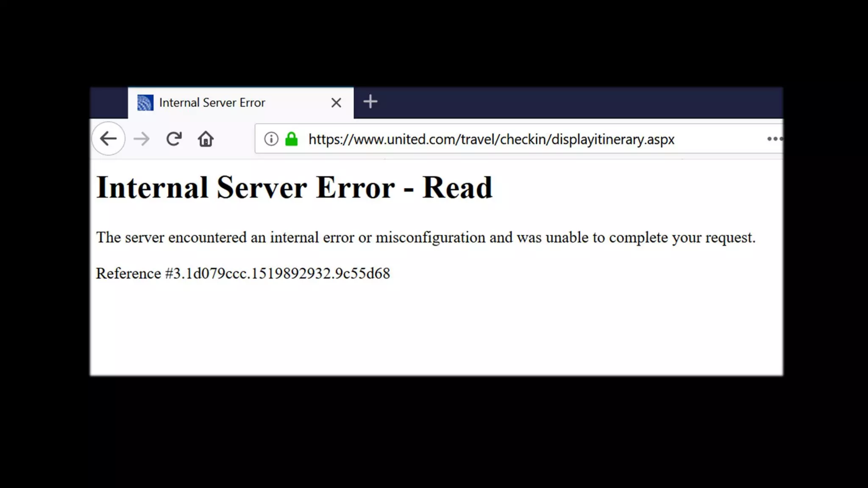Select the Internal Server Error tab title
868x488 pixels.
(212, 103)
